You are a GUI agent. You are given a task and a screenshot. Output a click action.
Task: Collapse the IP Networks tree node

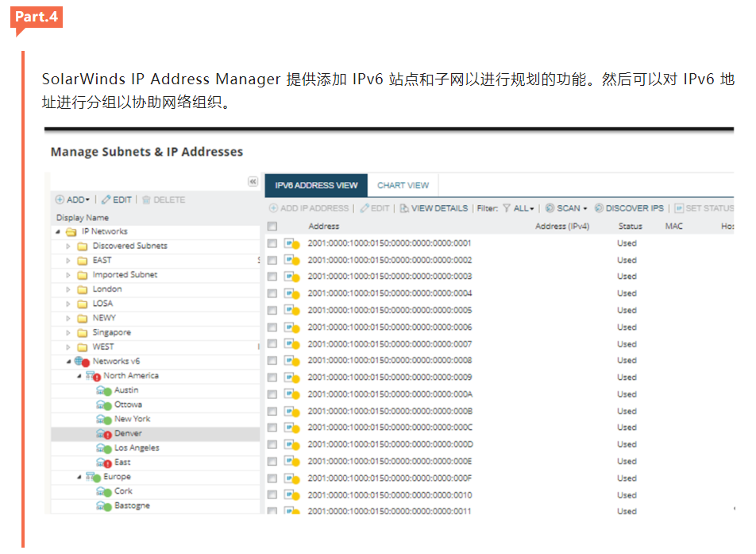pos(58,231)
